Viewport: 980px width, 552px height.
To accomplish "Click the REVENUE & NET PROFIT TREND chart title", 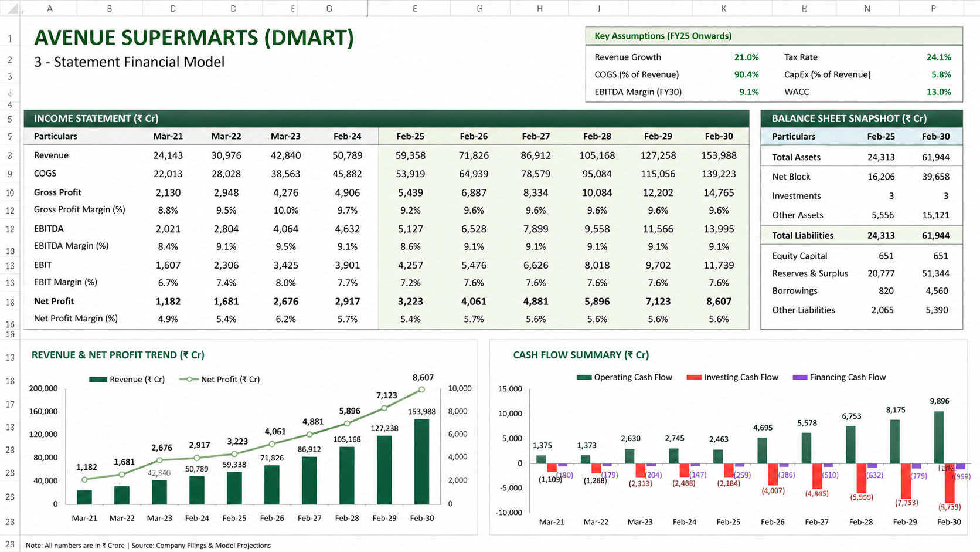I will 118,355.
